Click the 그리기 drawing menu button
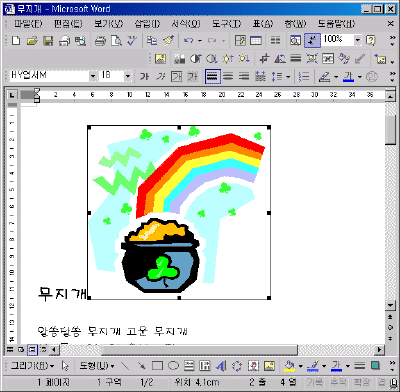400x392 pixels. [32, 366]
